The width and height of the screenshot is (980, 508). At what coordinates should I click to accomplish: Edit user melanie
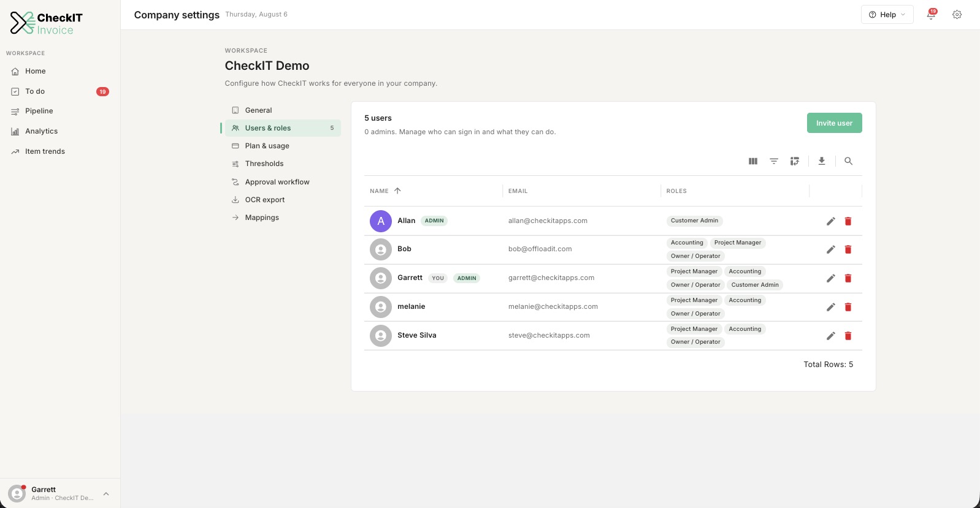pos(831,307)
